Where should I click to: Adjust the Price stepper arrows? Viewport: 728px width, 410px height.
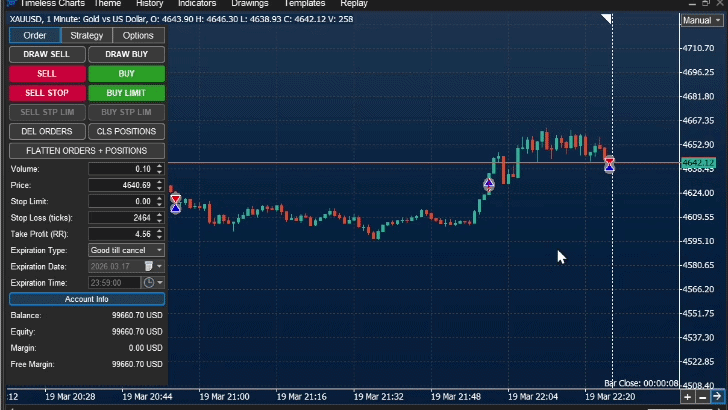(160, 185)
